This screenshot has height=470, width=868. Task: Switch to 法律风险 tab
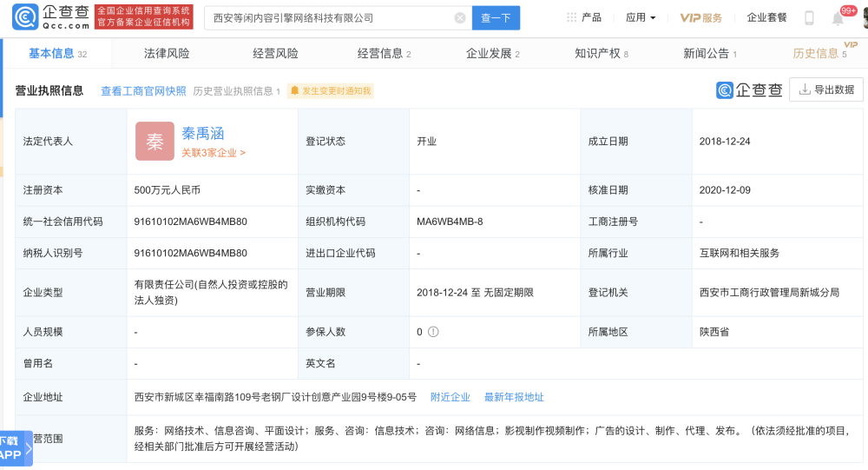167,53
